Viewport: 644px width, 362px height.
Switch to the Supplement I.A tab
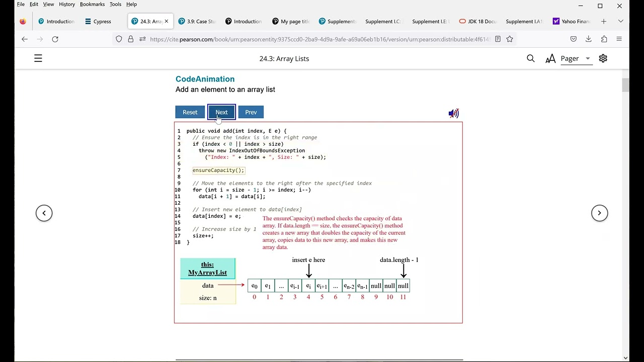[524, 22]
